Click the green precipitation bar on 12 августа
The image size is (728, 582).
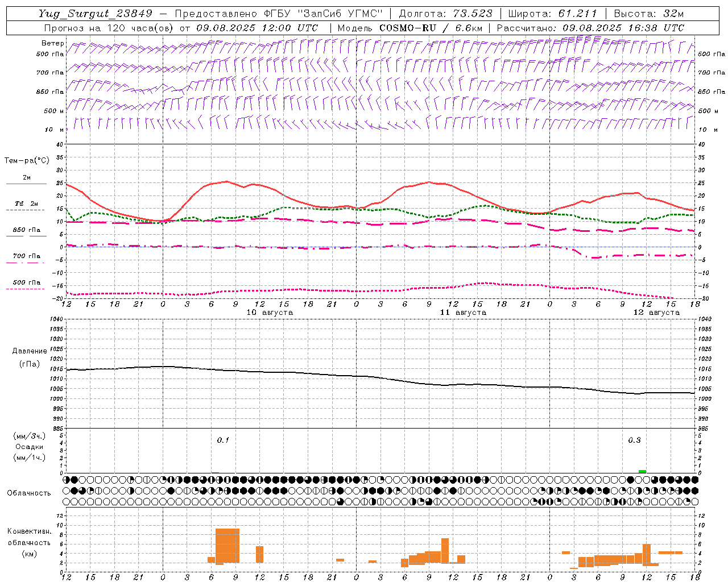[642, 471]
